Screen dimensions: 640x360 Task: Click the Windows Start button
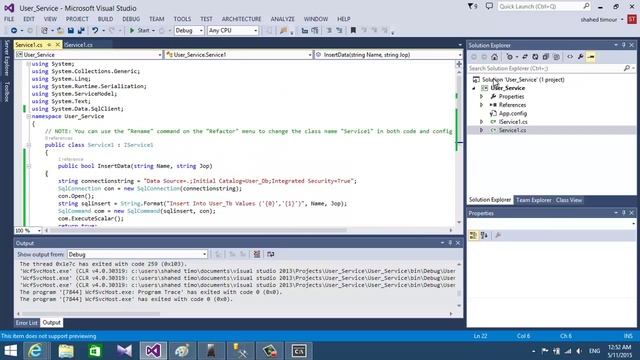[10, 351]
